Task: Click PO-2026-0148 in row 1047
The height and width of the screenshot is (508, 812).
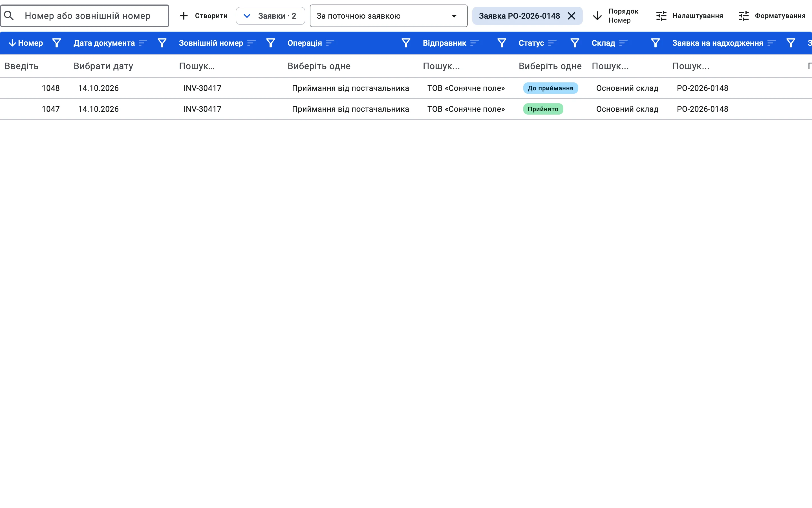Action: tap(702, 109)
